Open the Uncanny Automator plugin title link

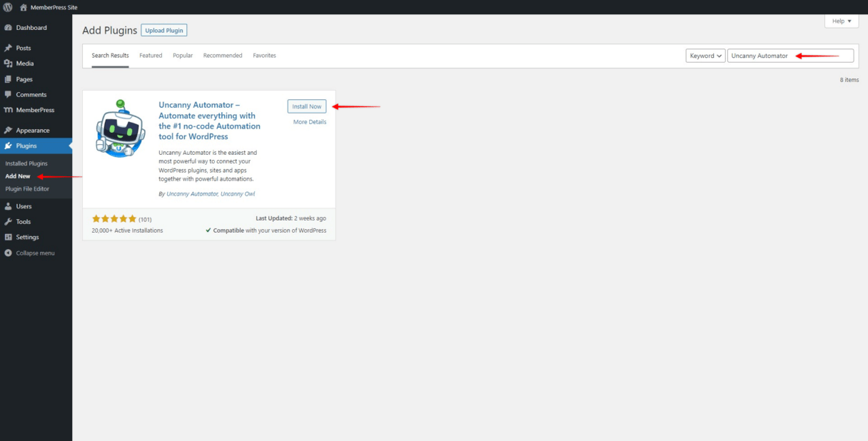coord(209,121)
